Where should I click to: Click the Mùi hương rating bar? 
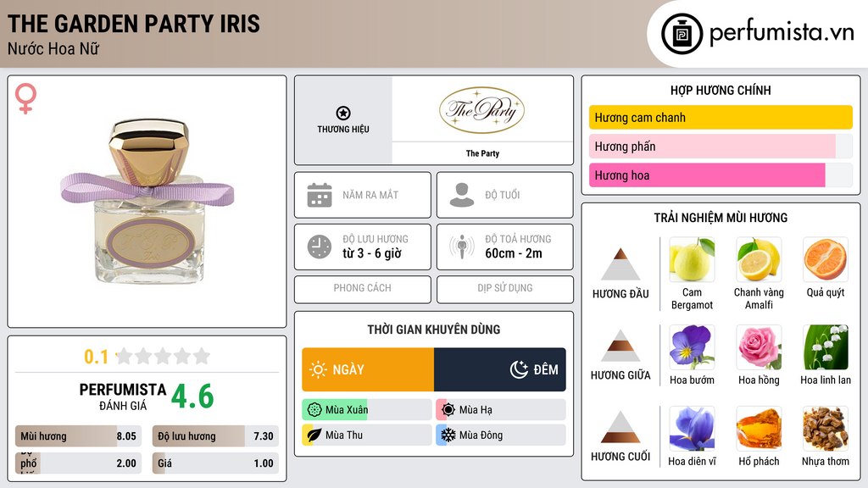[x=76, y=436]
